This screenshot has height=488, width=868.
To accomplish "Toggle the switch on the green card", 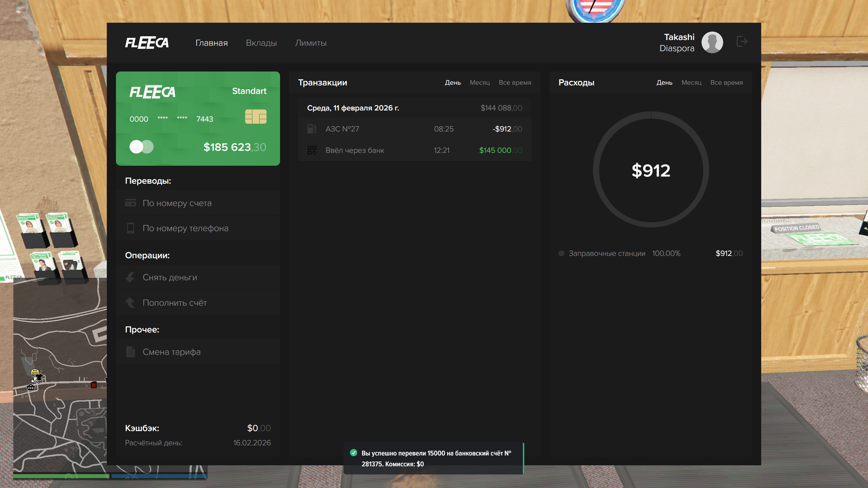I will tap(141, 147).
